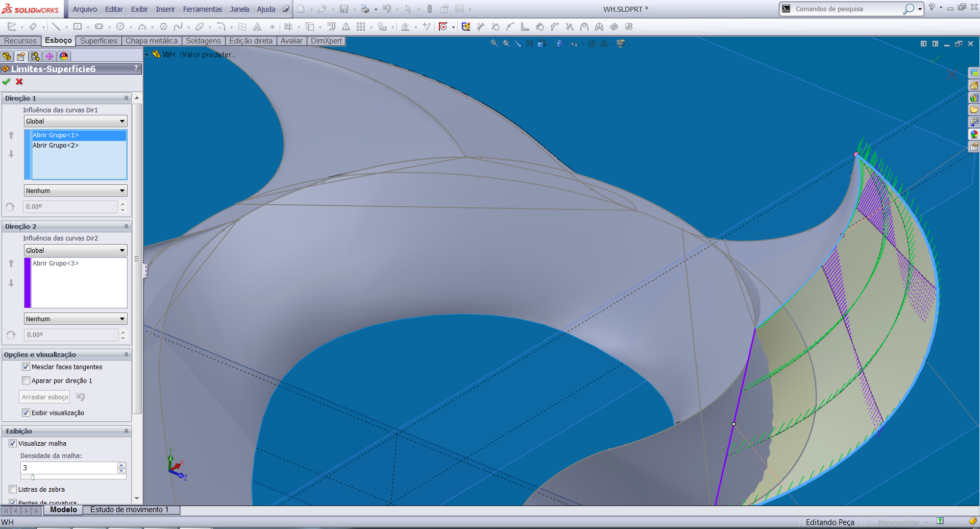980x529 pixels.
Task: Select Abrir Grupo<2> in Direção 1 list
Action: tap(79, 146)
